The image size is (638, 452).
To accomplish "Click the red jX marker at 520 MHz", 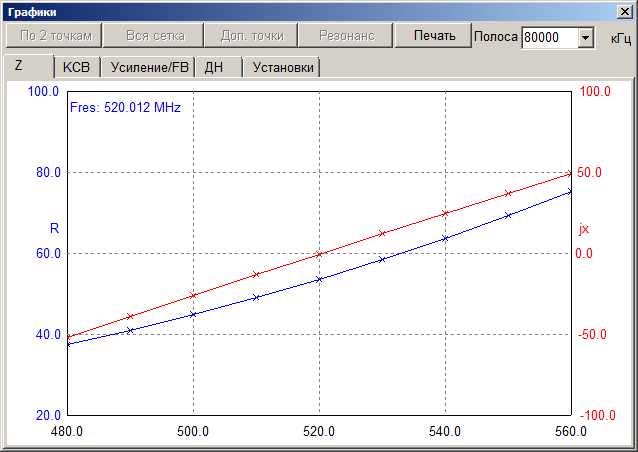I will pos(319,254).
